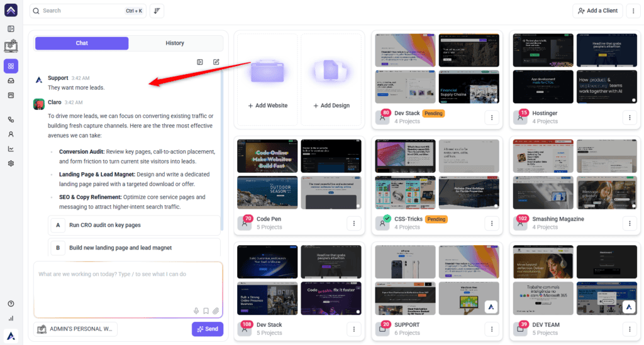Open the analytics chart icon in sidebar
The height and width of the screenshot is (345, 644).
pos(11,149)
